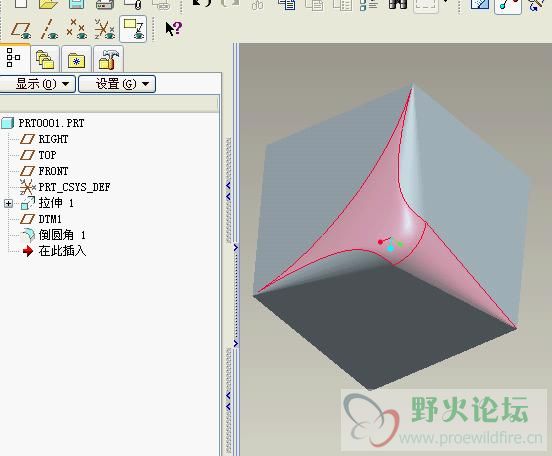
Task: Select the RIGHT datum plane
Action: pos(53,139)
